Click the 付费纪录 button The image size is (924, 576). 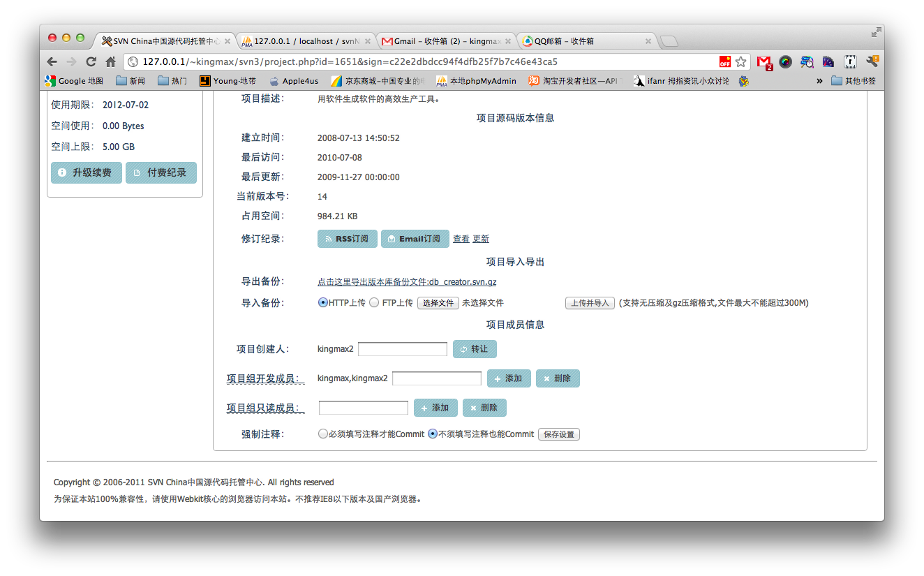point(161,172)
